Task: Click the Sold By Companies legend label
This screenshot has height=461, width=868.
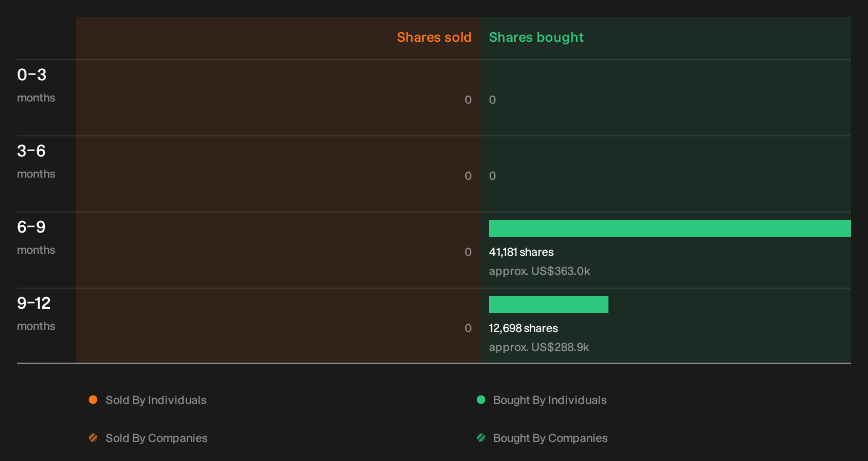Action: [x=156, y=438]
